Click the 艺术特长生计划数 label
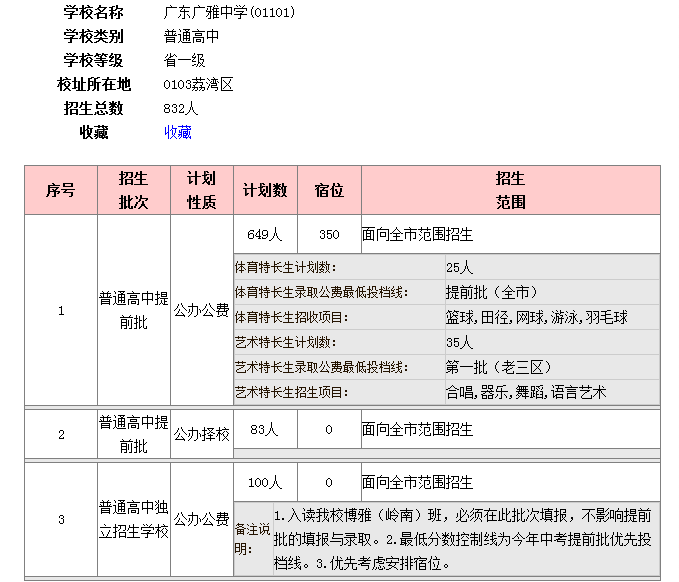Viewport: 679px width, 582px height. (x=285, y=342)
